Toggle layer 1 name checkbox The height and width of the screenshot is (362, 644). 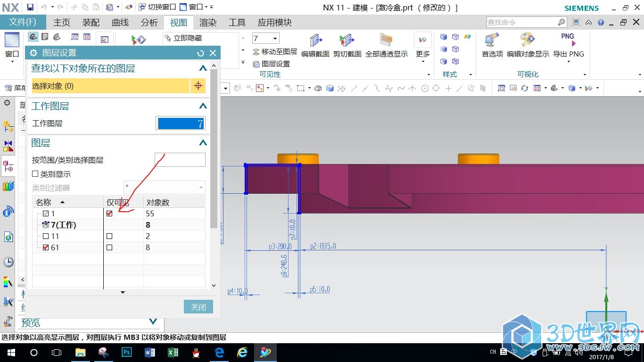pyautogui.click(x=46, y=214)
